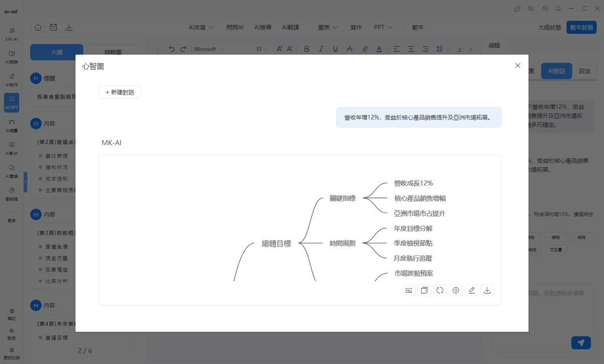This screenshot has width=604, height=364.
Task: Open the AI搜尋 menu item
Action: click(x=263, y=27)
